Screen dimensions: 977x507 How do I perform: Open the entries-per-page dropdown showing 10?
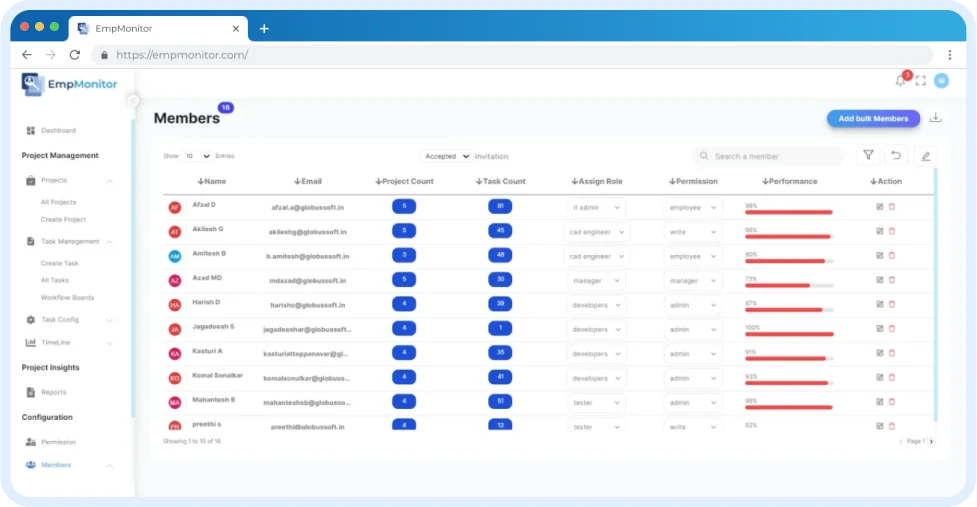197,156
